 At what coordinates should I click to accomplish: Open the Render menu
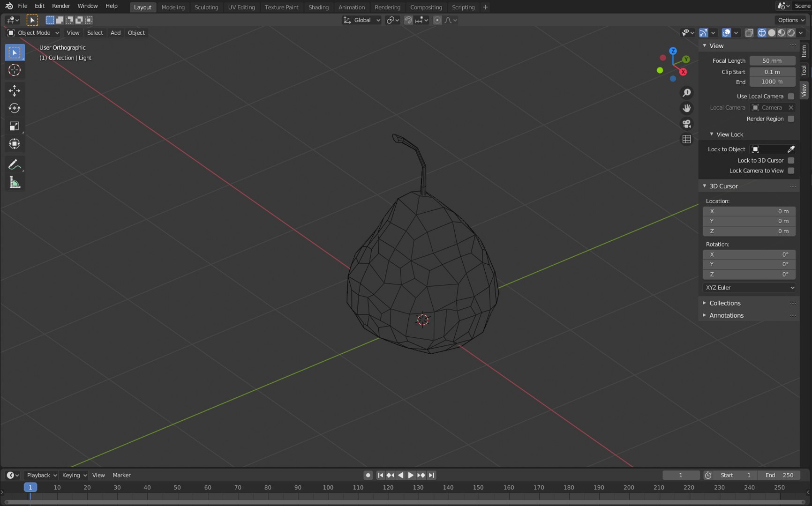61,6
